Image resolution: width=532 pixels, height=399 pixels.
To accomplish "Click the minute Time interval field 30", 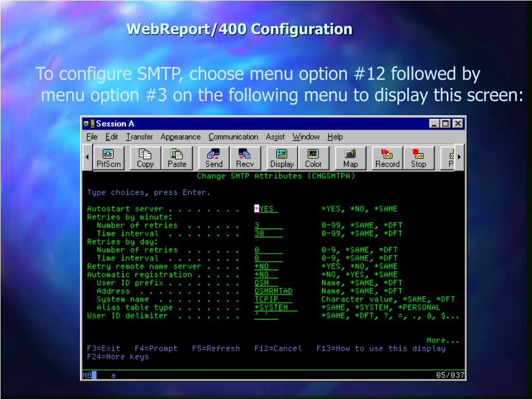I will [x=269, y=233].
